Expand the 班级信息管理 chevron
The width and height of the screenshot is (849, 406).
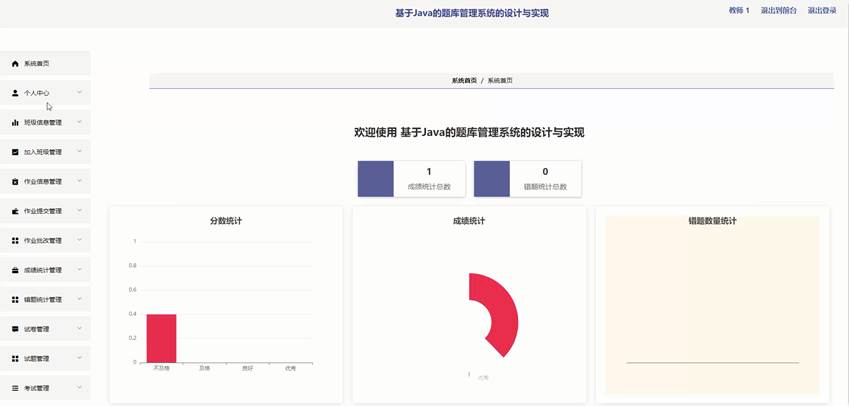[x=80, y=122]
